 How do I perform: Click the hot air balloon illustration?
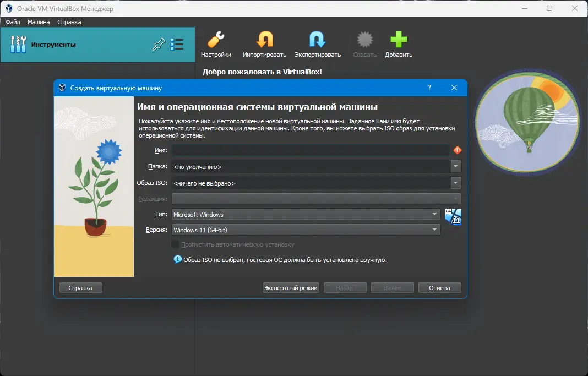[527, 123]
